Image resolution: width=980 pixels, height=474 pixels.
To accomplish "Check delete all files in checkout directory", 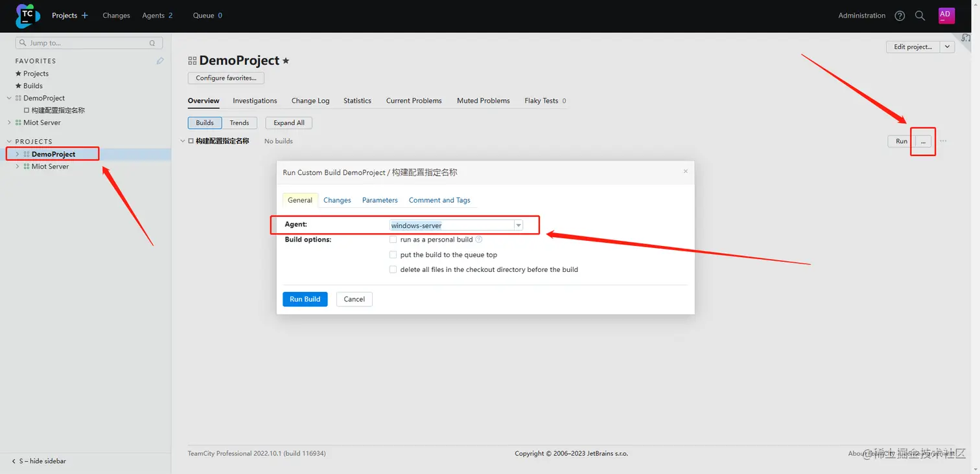I will pos(393,269).
